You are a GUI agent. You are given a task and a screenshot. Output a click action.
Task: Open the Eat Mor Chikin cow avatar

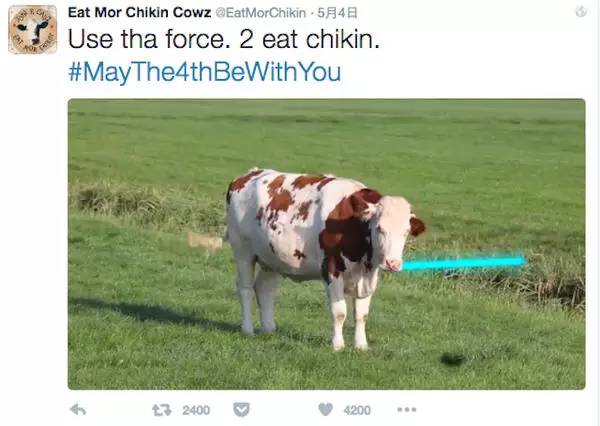tap(33, 29)
